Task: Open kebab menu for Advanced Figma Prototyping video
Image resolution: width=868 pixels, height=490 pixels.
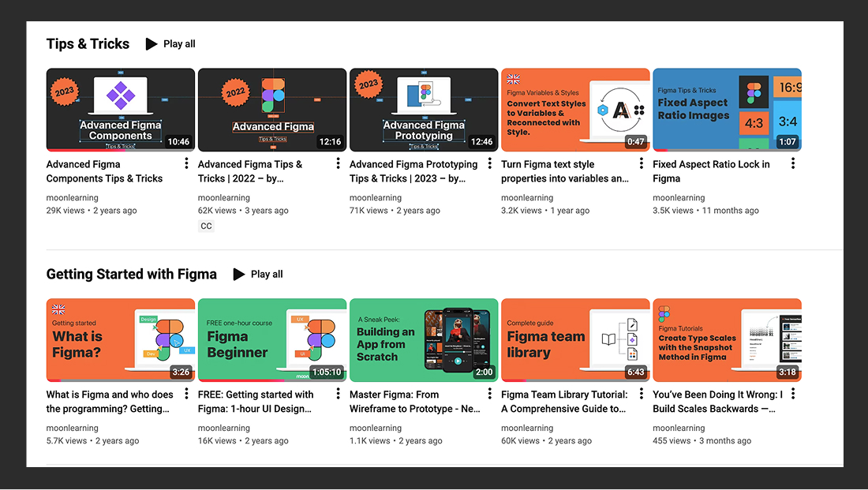Action: coord(489,163)
